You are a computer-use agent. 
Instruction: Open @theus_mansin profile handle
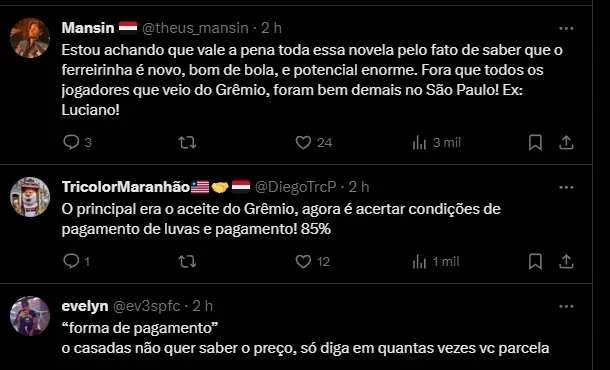(195, 28)
